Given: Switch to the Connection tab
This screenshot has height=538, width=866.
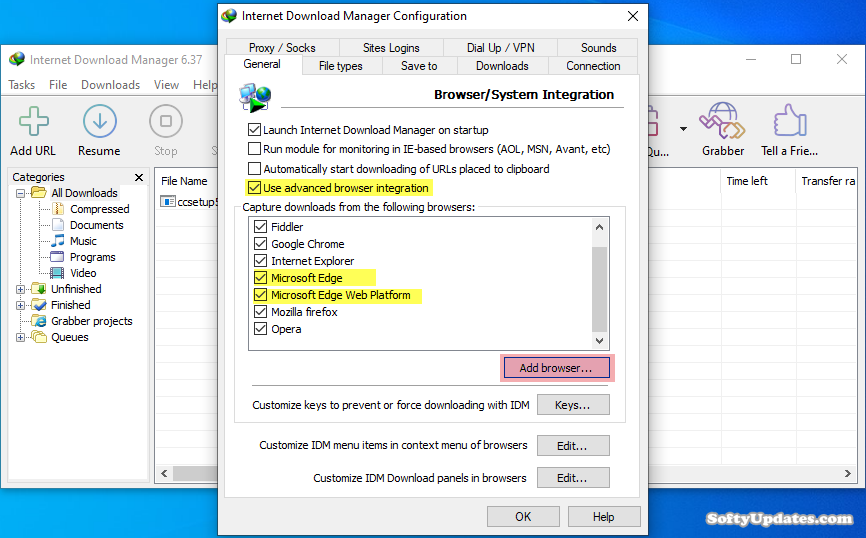Looking at the screenshot, I should click(593, 66).
